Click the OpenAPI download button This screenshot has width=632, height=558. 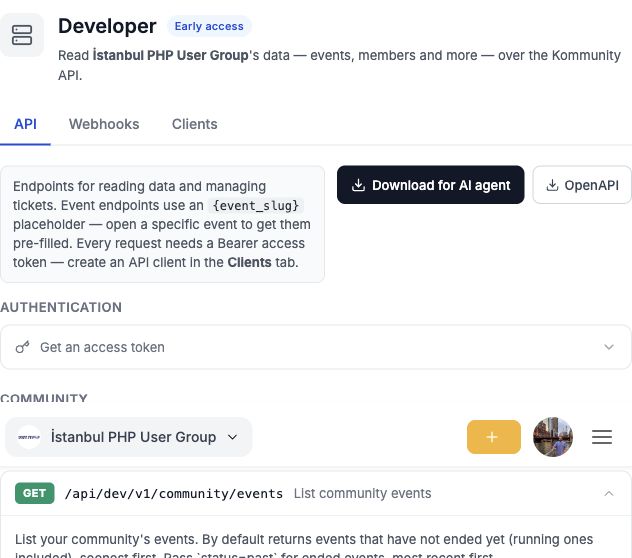point(582,185)
